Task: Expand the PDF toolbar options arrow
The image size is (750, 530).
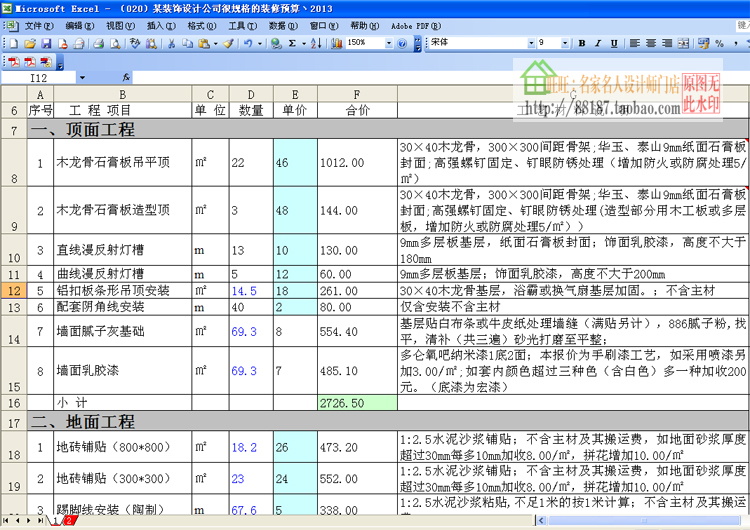Action: click(60, 63)
